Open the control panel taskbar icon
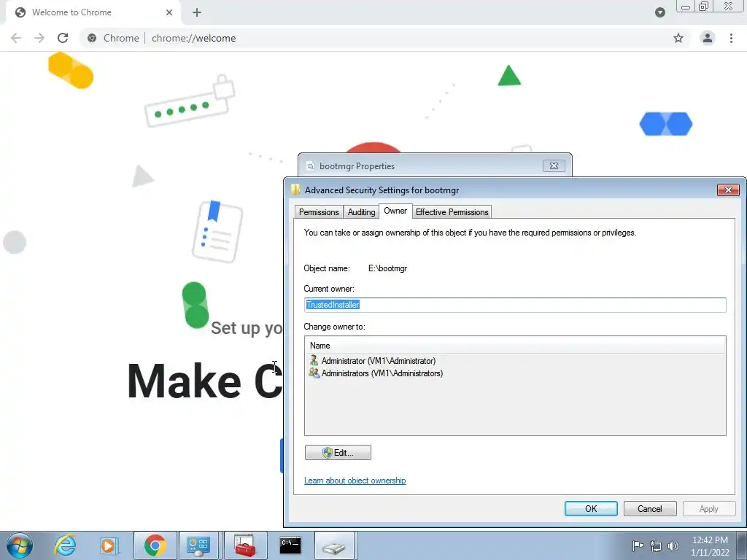 tap(198, 545)
